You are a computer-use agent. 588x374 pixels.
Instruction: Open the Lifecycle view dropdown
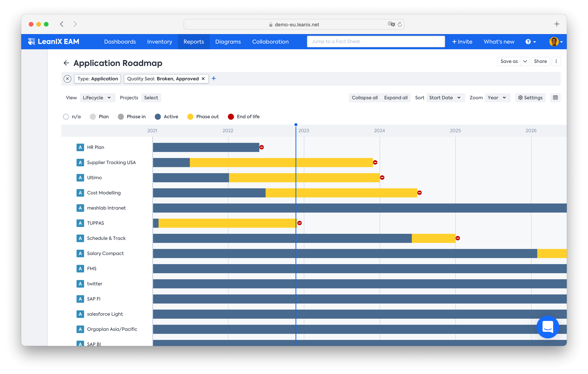click(97, 98)
